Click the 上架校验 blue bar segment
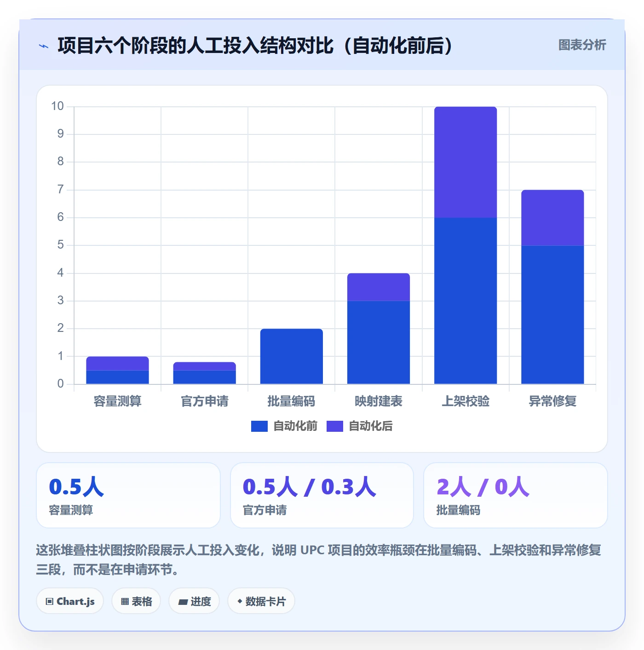This screenshot has width=644, height=650. point(466,301)
